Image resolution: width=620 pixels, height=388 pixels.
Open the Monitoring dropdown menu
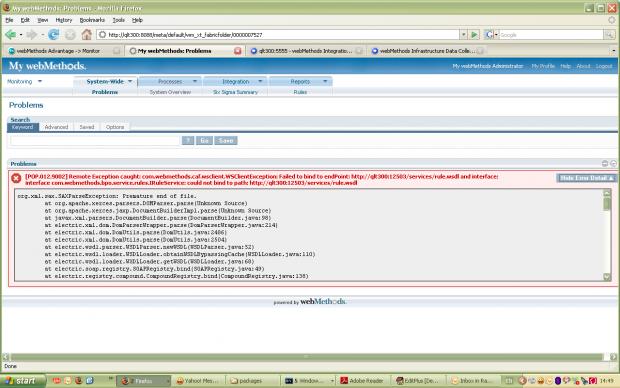(40, 81)
